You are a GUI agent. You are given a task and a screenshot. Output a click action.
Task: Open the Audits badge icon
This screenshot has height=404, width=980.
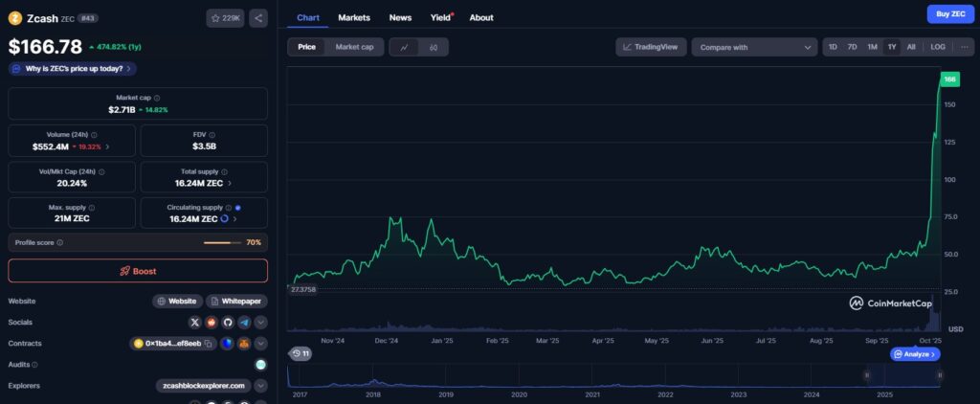pos(260,365)
